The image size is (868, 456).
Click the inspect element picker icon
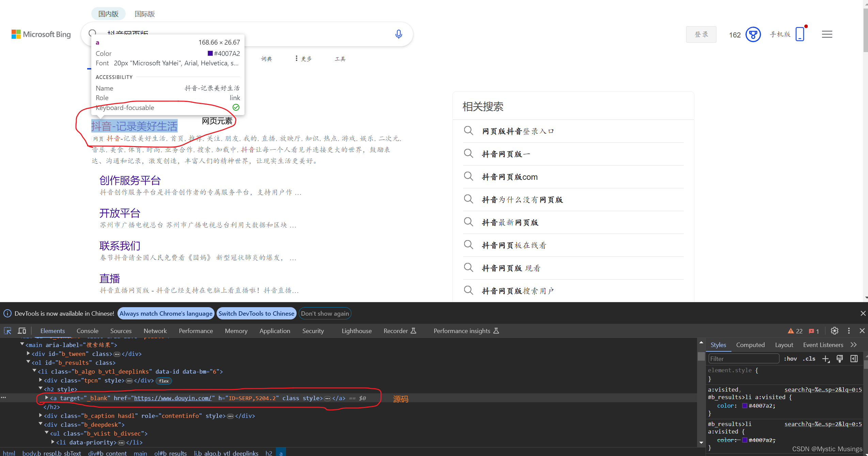tap(8, 330)
